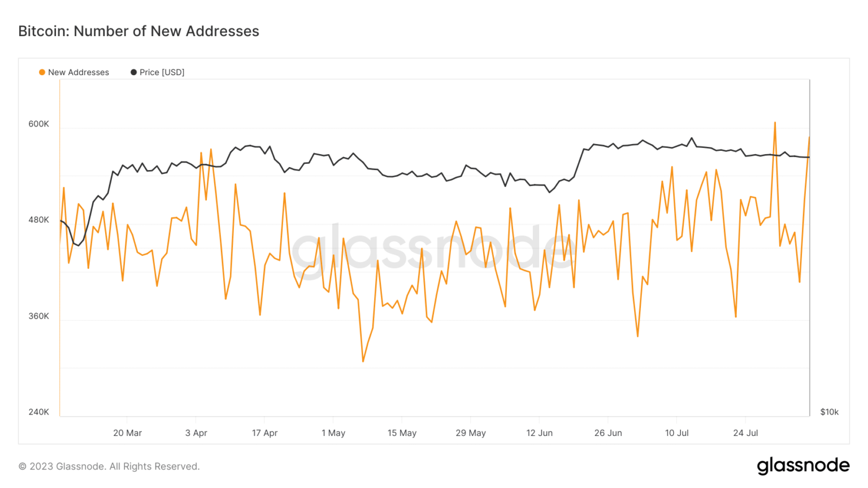Viewport: 868px width, 488px height.
Task: Select the 1 May date label
Action: 333,433
